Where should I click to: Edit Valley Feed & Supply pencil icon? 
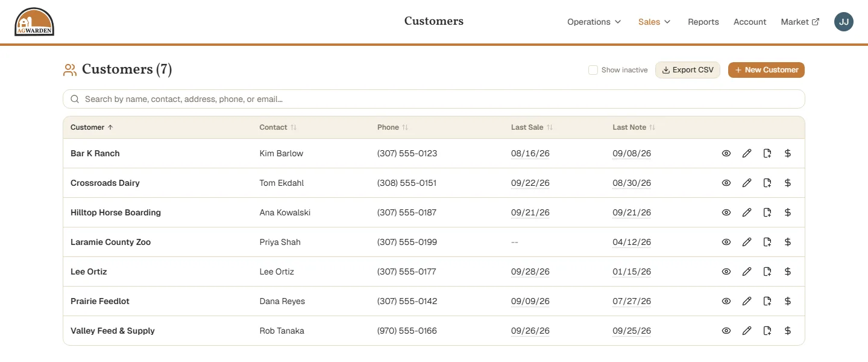(x=747, y=331)
